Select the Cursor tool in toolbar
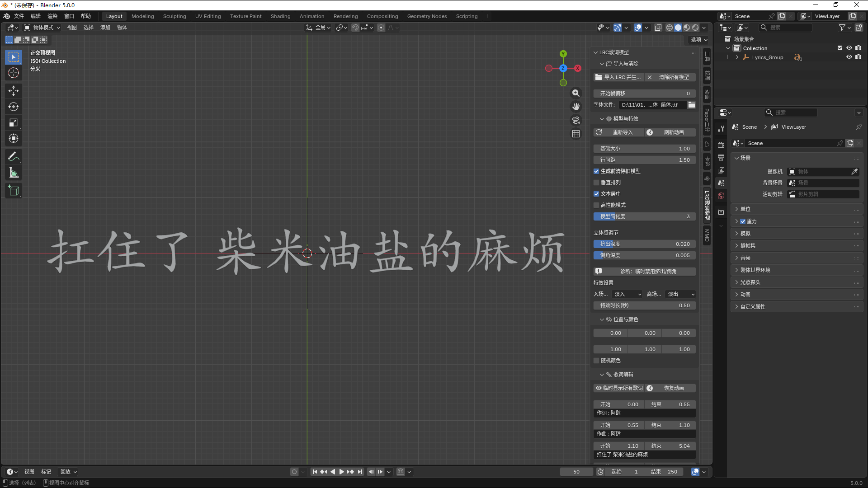The image size is (868, 488). [x=14, y=73]
